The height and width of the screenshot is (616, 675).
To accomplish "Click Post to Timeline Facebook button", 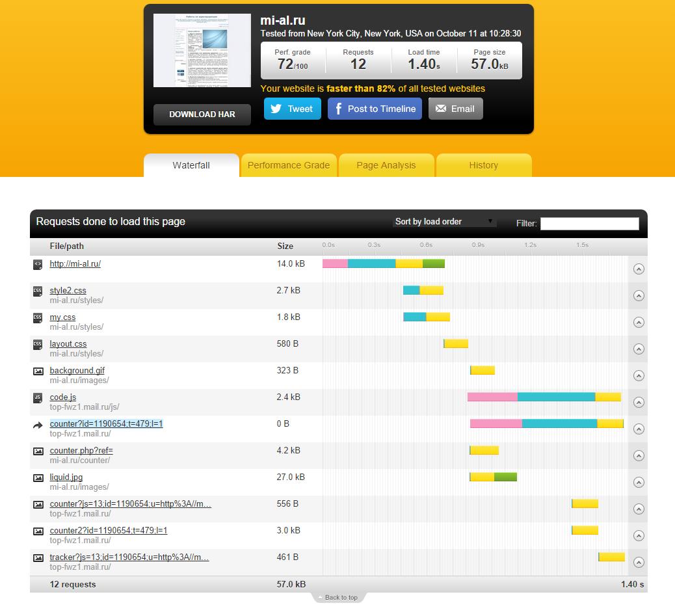I will coord(375,109).
